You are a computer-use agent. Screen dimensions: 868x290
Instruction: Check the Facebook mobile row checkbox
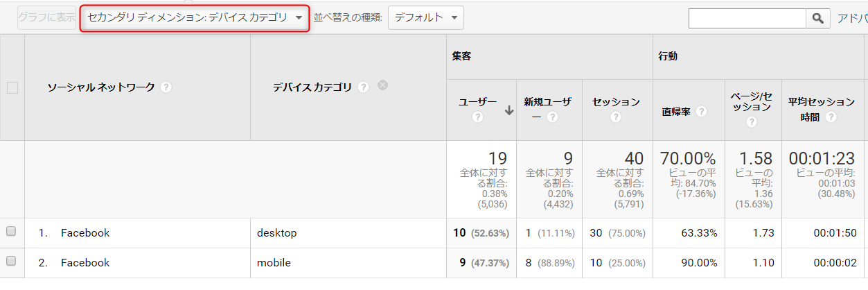pyautogui.click(x=11, y=262)
